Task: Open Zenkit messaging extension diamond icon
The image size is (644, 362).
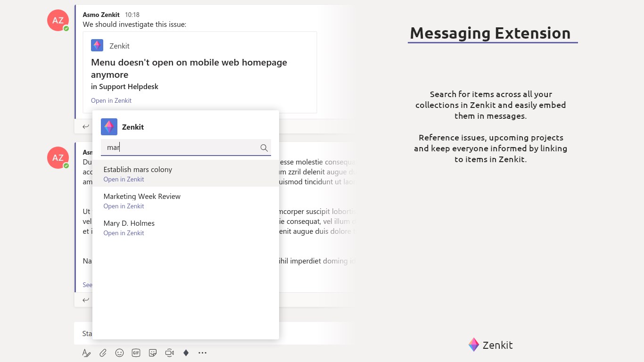Action: (186, 353)
